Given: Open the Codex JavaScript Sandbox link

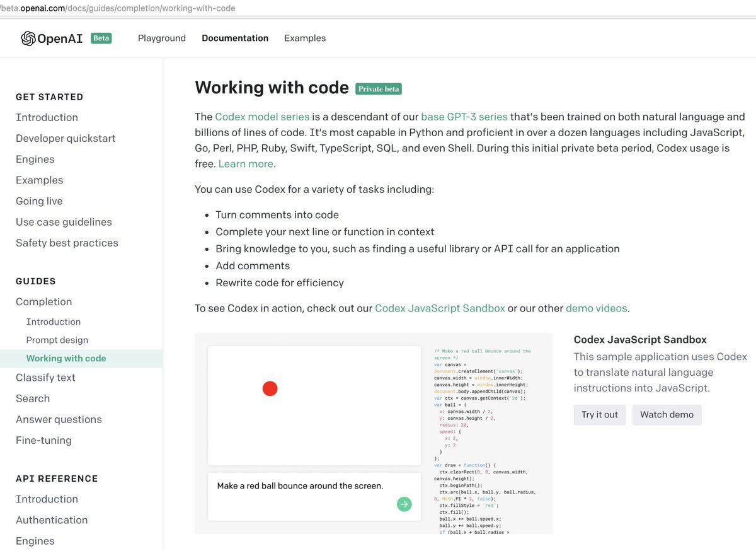Looking at the screenshot, I should click(x=440, y=308).
